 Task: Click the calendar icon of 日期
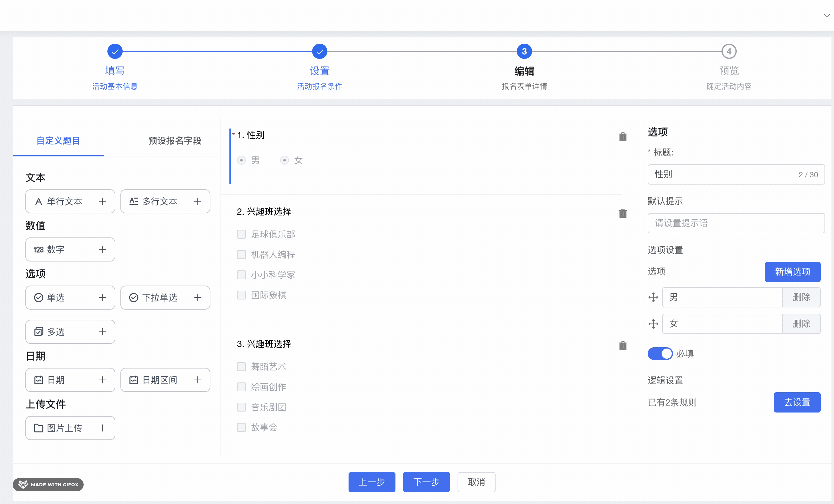(x=39, y=380)
